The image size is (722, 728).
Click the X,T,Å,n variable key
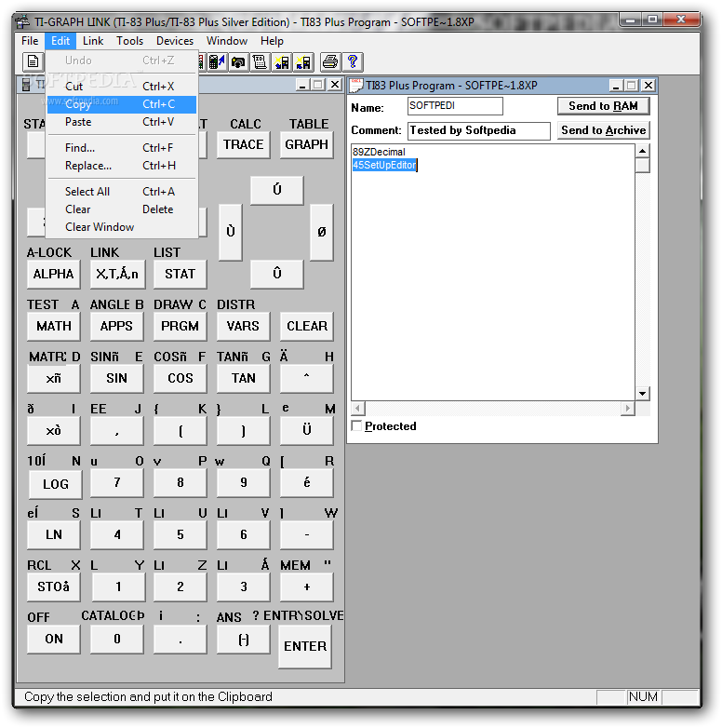point(117,274)
